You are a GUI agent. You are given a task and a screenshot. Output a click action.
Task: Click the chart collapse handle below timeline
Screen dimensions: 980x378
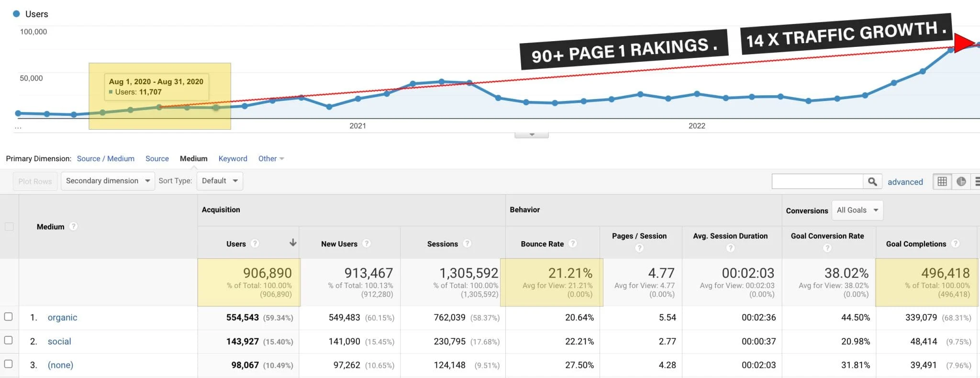click(532, 135)
